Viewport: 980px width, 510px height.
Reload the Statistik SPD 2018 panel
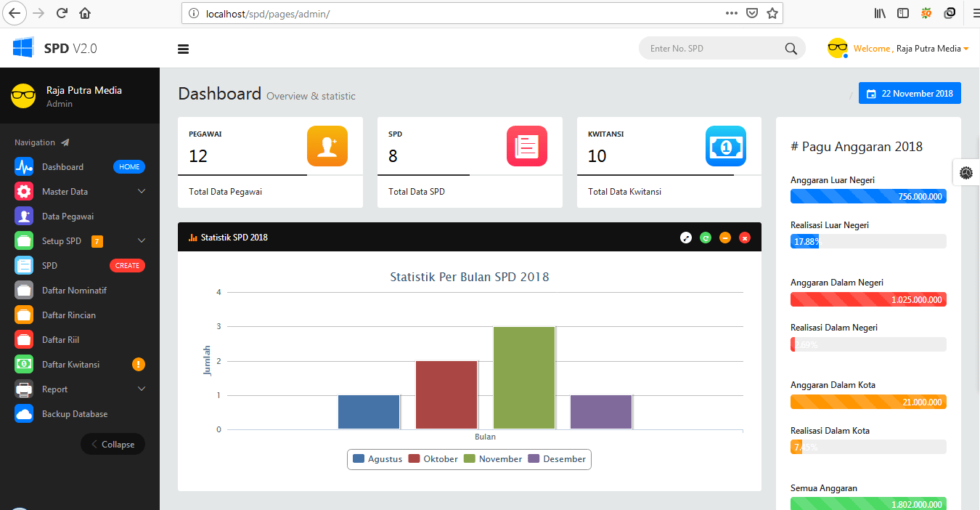click(x=706, y=238)
